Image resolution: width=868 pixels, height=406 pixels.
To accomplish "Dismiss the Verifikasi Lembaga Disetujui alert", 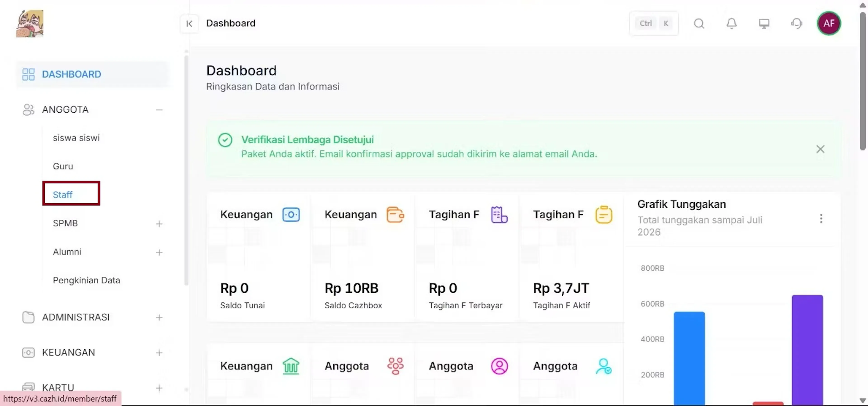I will click(x=820, y=149).
